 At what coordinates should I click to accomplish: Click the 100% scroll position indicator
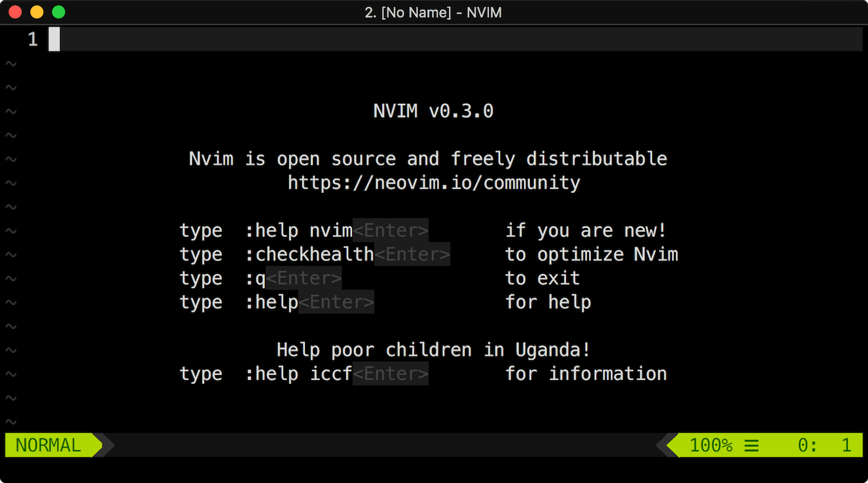pos(711,445)
